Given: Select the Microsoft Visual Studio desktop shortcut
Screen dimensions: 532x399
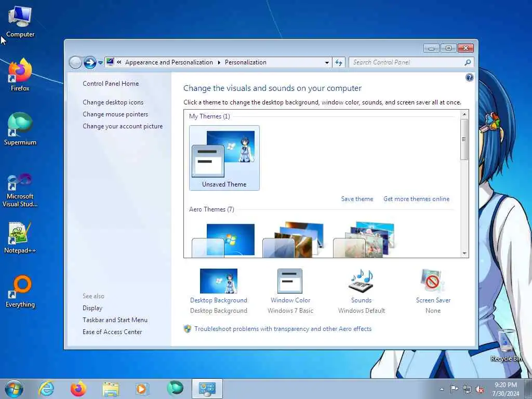Looking at the screenshot, I should click(x=20, y=190).
